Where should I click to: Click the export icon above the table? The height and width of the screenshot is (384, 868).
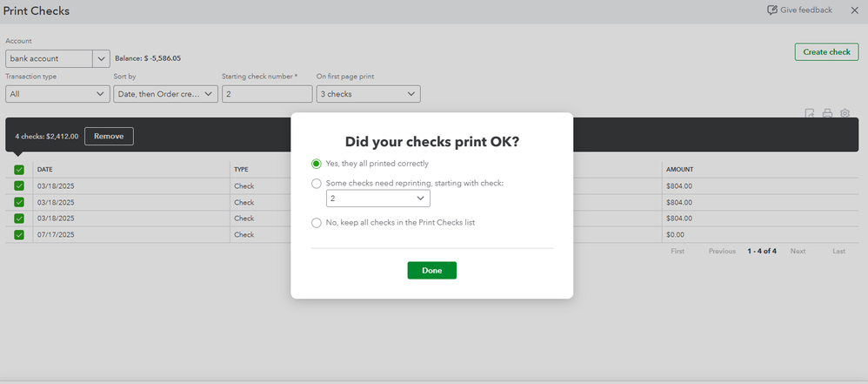[x=810, y=113]
